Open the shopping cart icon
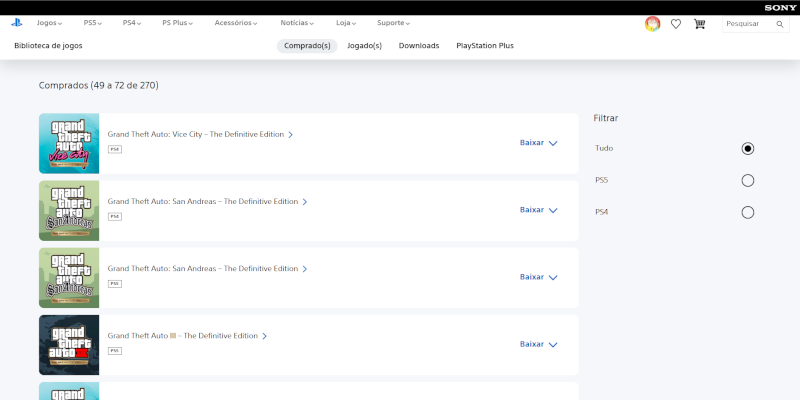Screen dimensions: 800x400 click(699, 24)
